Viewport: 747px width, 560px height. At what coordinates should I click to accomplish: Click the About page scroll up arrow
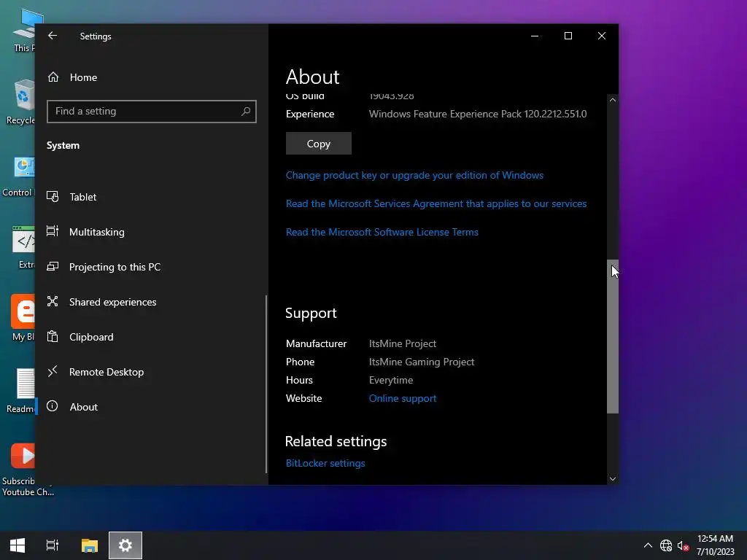613,99
